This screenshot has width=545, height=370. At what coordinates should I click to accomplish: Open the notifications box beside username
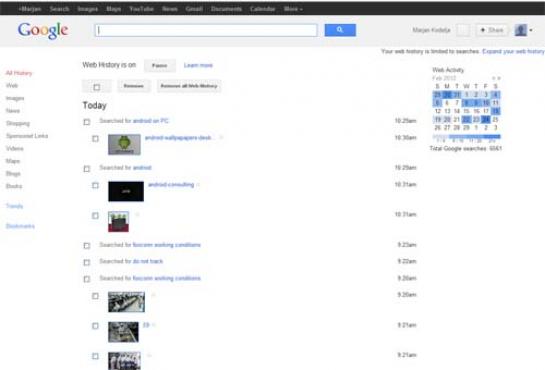click(x=463, y=30)
